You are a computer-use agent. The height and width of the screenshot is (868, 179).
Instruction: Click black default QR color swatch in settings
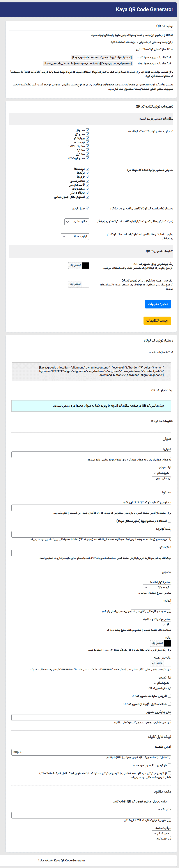point(86,266)
